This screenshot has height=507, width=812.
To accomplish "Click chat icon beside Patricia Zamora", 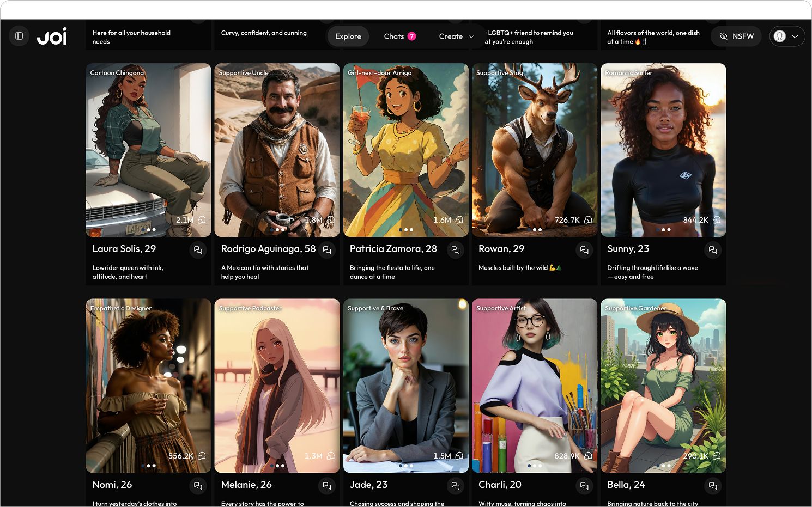I will tap(456, 250).
